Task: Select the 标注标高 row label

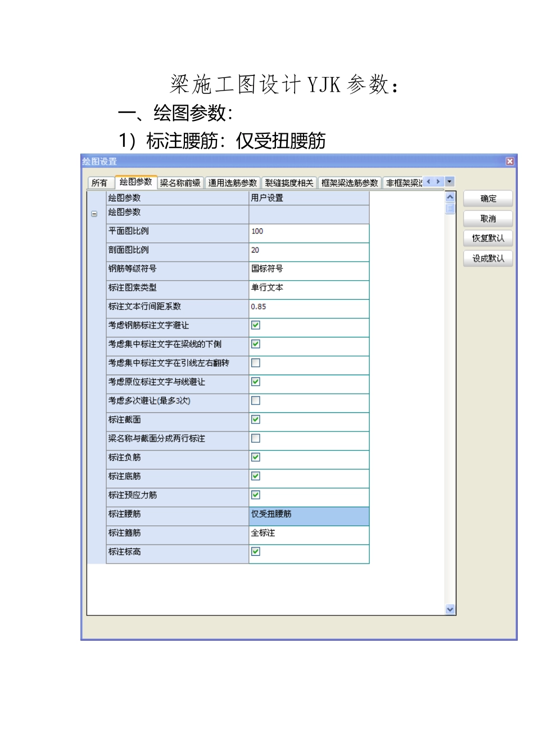Action: coord(178,553)
